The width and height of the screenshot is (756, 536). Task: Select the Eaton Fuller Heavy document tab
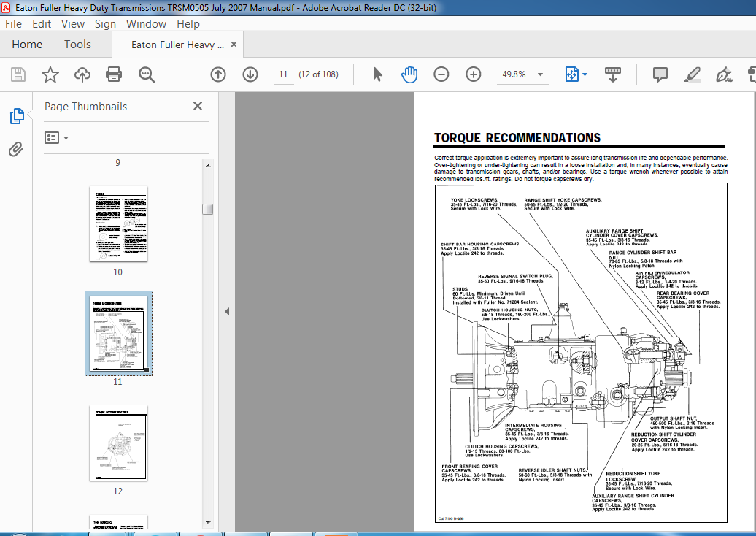coord(177,45)
